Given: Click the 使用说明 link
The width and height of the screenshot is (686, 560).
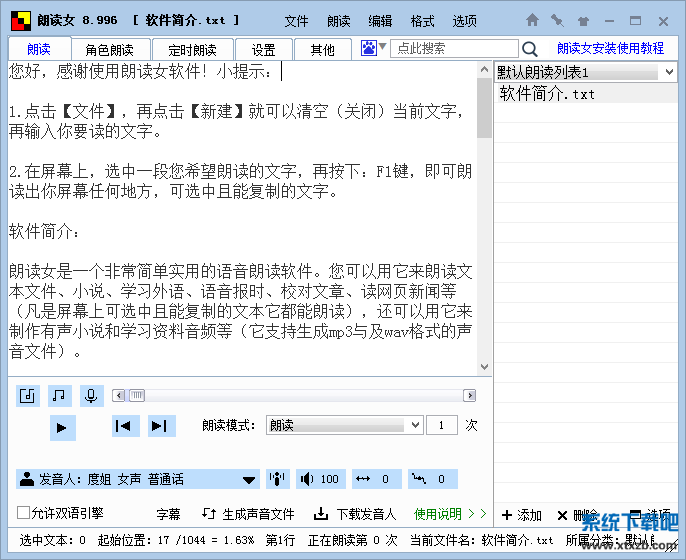Looking at the screenshot, I should [x=438, y=514].
